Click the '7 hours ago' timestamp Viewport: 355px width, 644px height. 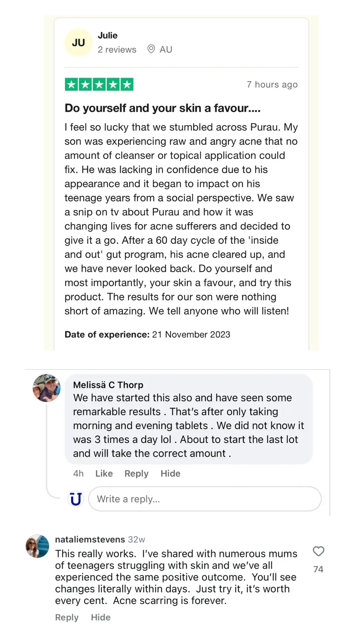(272, 85)
